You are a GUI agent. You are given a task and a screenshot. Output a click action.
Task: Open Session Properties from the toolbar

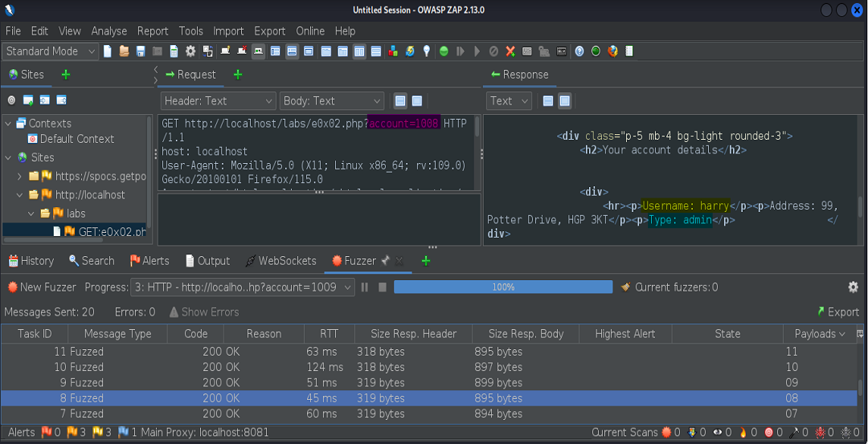click(x=174, y=51)
